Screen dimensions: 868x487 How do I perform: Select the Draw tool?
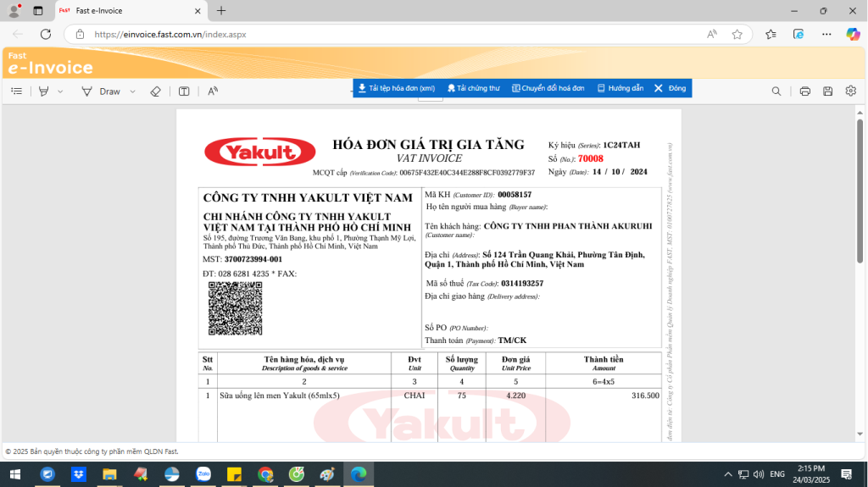click(x=102, y=91)
